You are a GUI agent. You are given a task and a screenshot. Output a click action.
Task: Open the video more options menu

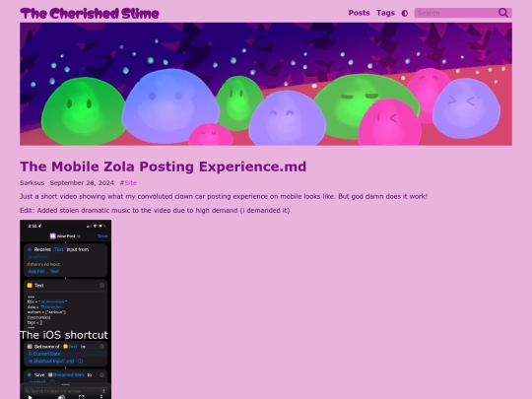[x=100, y=397]
